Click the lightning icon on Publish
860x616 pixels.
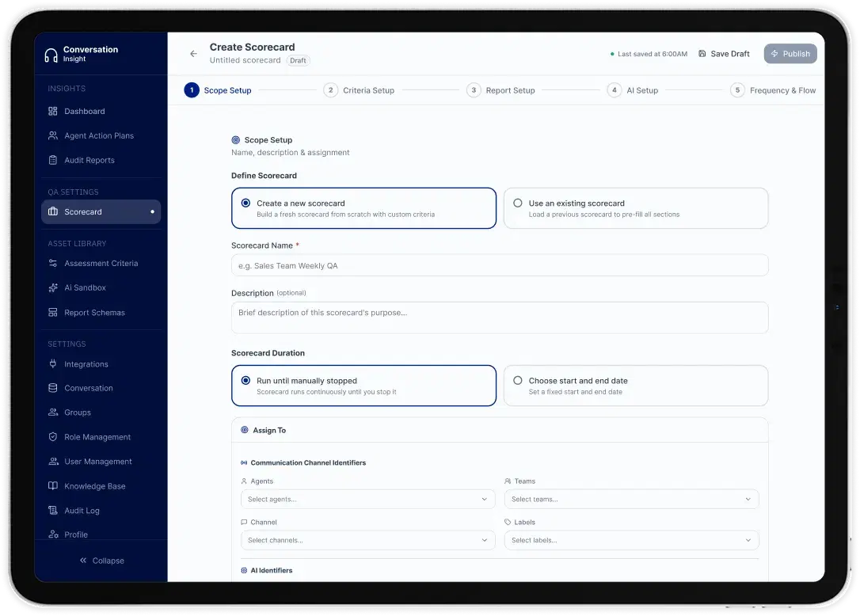[774, 54]
